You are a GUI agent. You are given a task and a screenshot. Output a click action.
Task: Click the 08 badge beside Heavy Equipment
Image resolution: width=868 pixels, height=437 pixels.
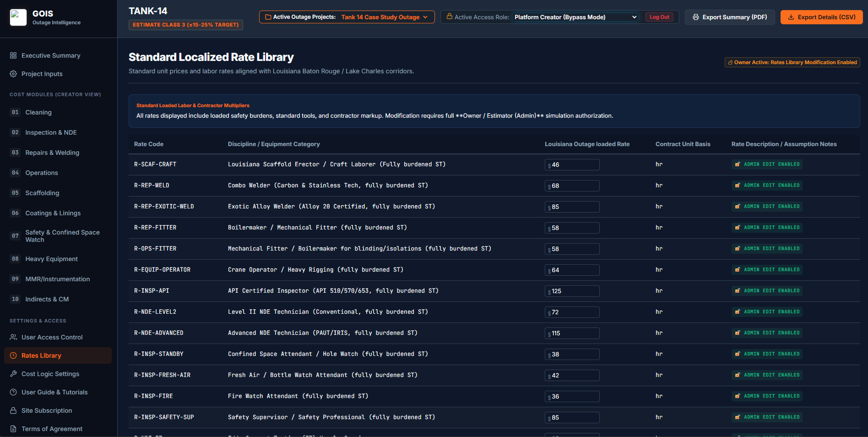(x=15, y=259)
